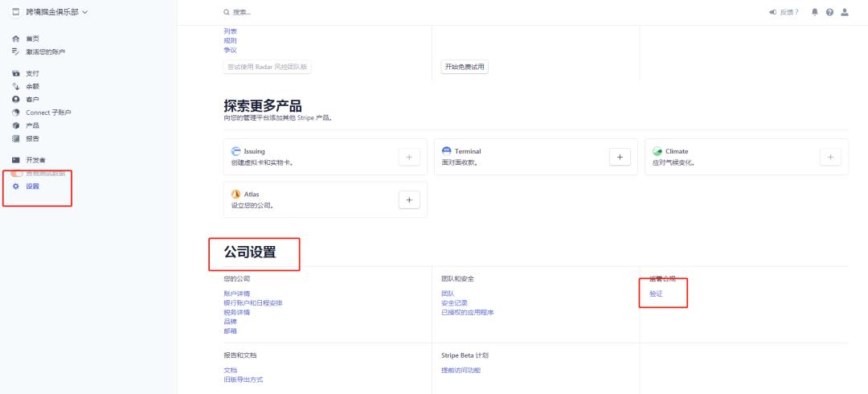The width and height of the screenshot is (868, 394).
Task: Open the 规则 link
Action: coord(231,40)
